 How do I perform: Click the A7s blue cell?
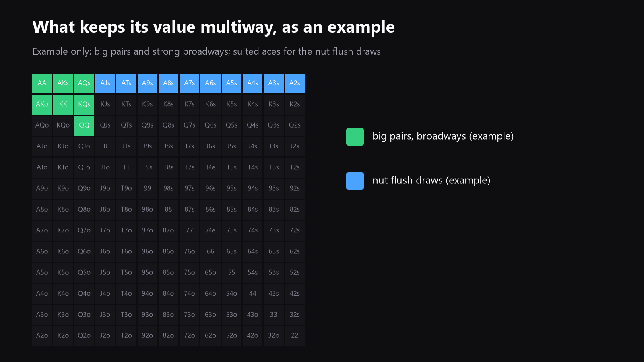click(x=190, y=83)
